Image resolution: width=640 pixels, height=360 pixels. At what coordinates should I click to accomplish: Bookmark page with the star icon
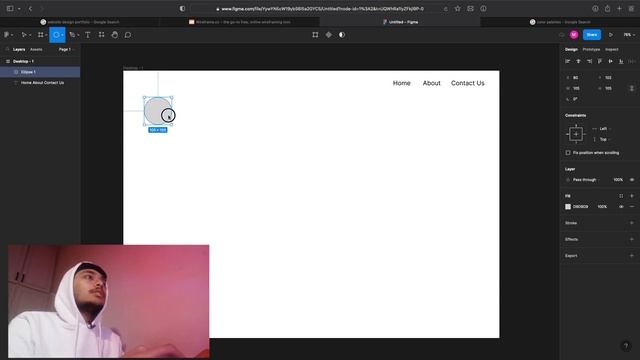[x=458, y=9]
